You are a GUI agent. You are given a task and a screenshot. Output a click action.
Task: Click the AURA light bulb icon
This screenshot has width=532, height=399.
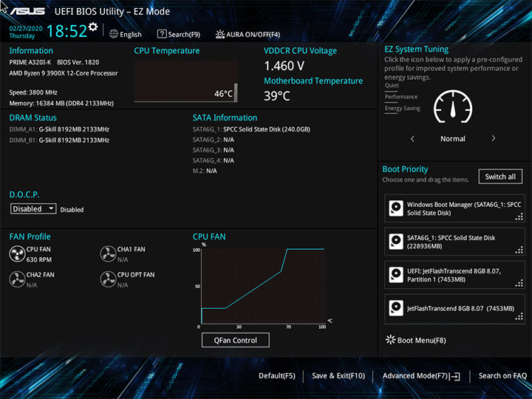click(220, 34)
